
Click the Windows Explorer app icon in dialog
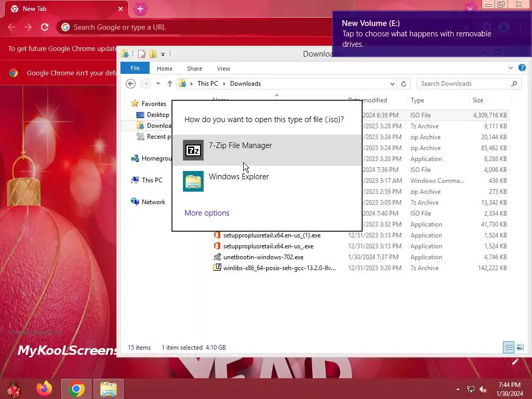tap(193, 181)
